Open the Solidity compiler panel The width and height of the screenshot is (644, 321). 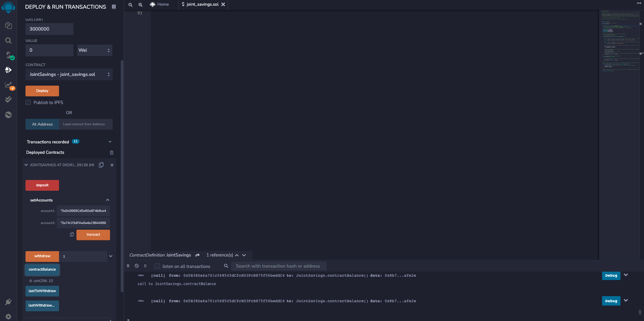tap(8, 56)
